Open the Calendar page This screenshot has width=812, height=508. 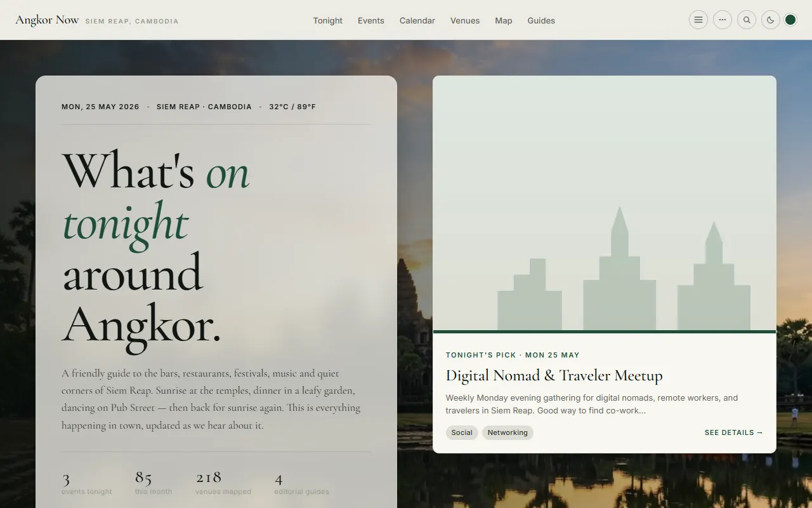tap(417, 20)
